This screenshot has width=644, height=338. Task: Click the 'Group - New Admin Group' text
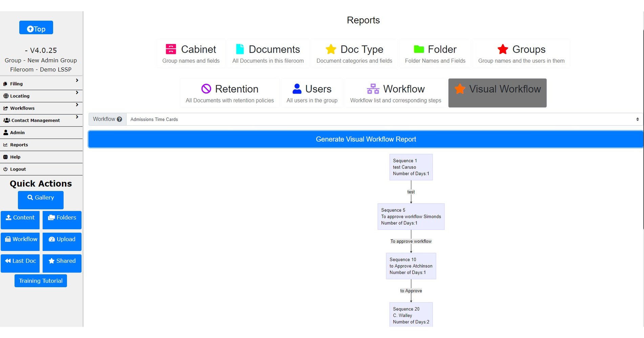click(x=41, y=60)
